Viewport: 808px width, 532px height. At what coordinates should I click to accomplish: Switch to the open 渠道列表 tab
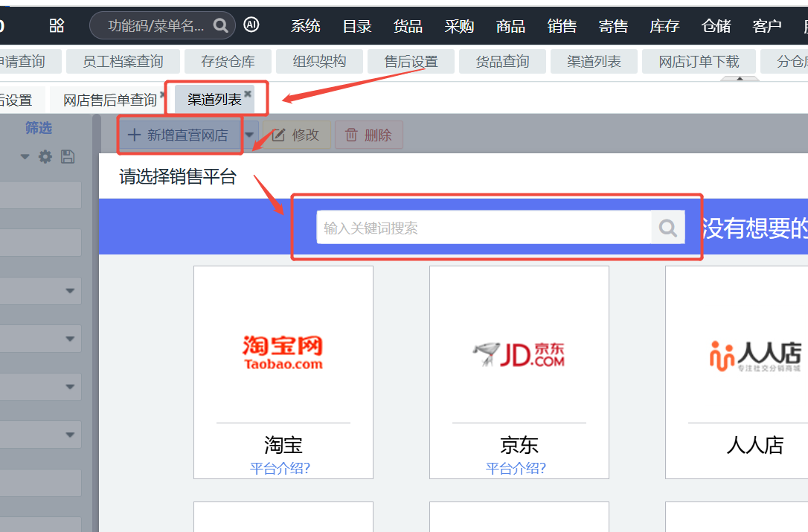[214, 99]
